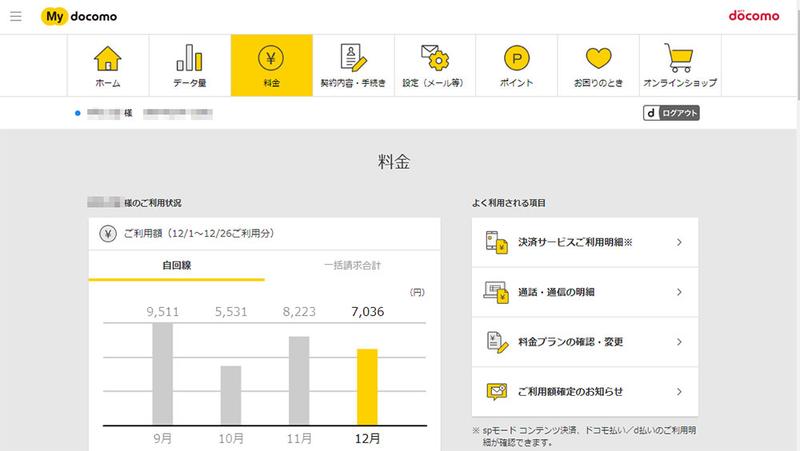Switch to 自回線 tab
Viewport: 800px width, 451px height.
(177, 265)
